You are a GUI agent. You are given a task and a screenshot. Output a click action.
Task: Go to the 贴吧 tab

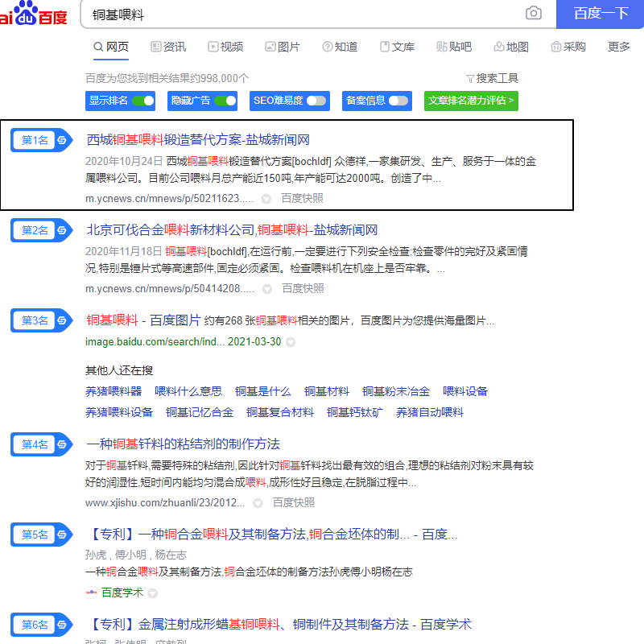coord(454,47)
